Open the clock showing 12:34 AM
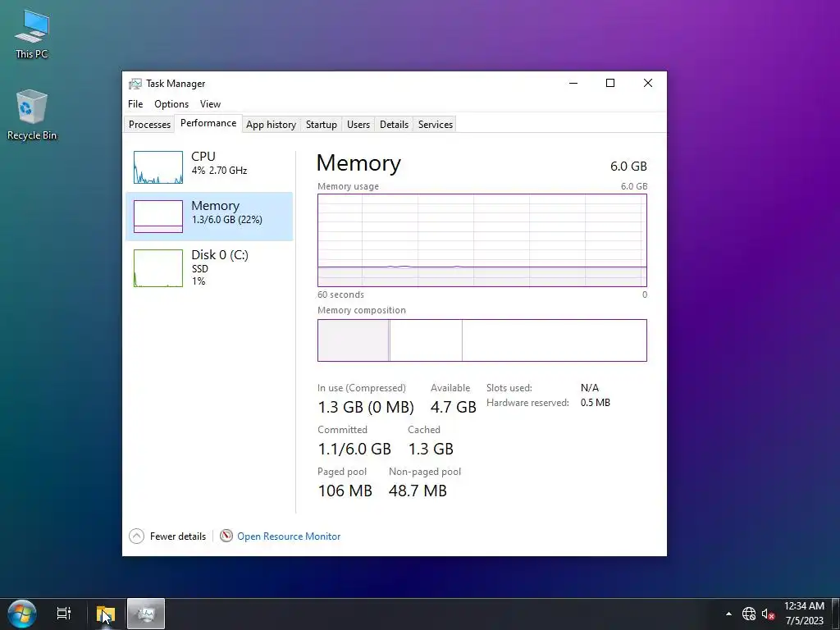840x630 pixels. 804,614
